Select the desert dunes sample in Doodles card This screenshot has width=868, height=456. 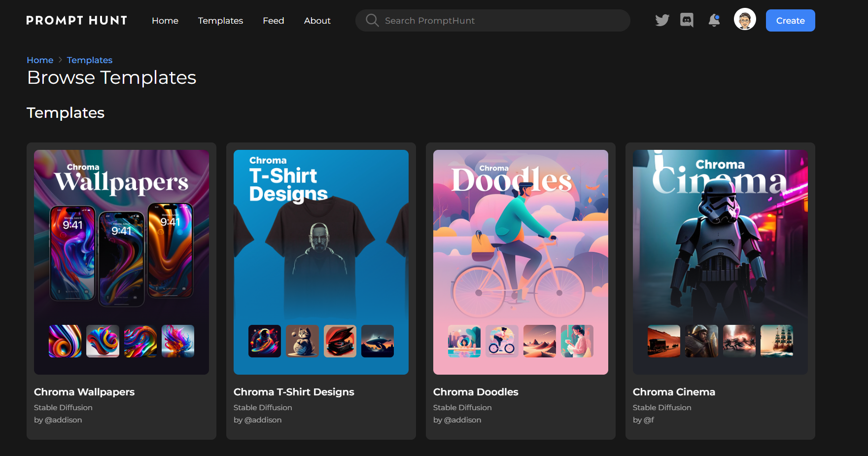540,341
